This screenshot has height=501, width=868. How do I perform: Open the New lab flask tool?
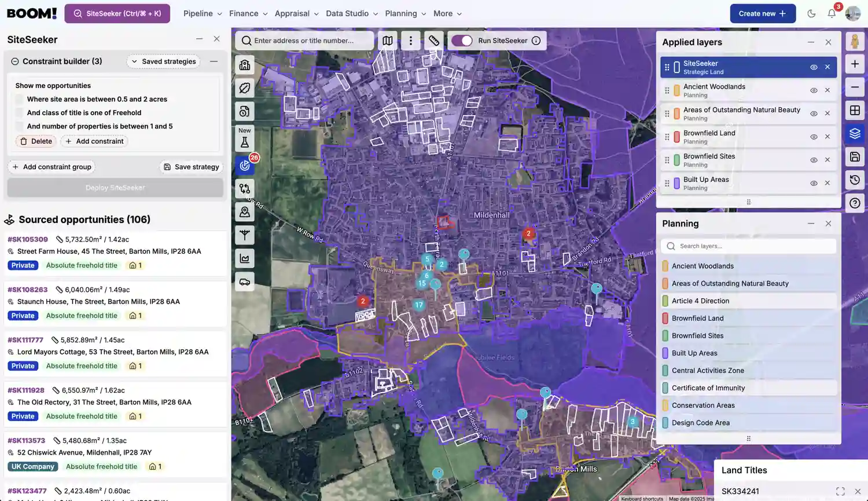[245, 138]
